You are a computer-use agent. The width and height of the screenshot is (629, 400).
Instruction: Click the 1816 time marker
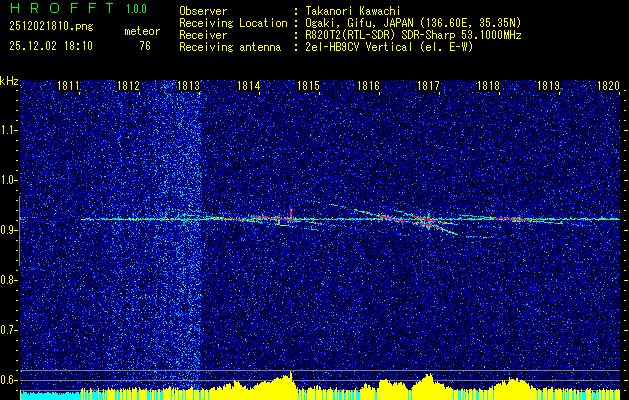pos(369,85)
